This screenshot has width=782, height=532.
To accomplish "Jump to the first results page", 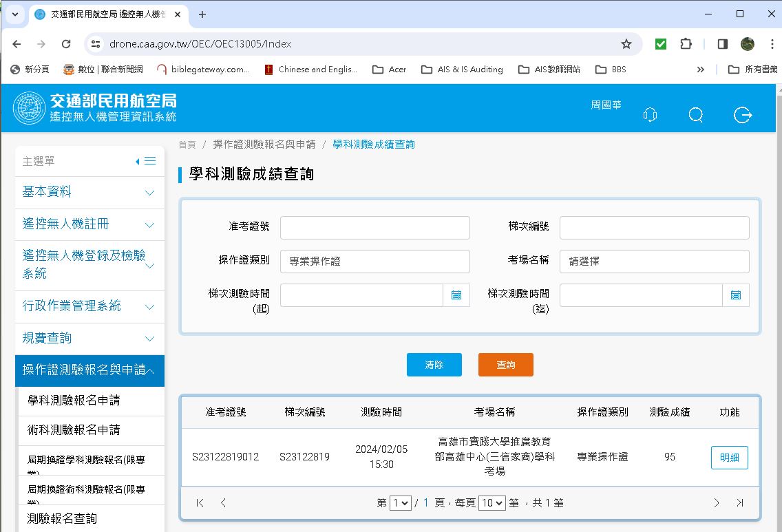I will point(200,503).
